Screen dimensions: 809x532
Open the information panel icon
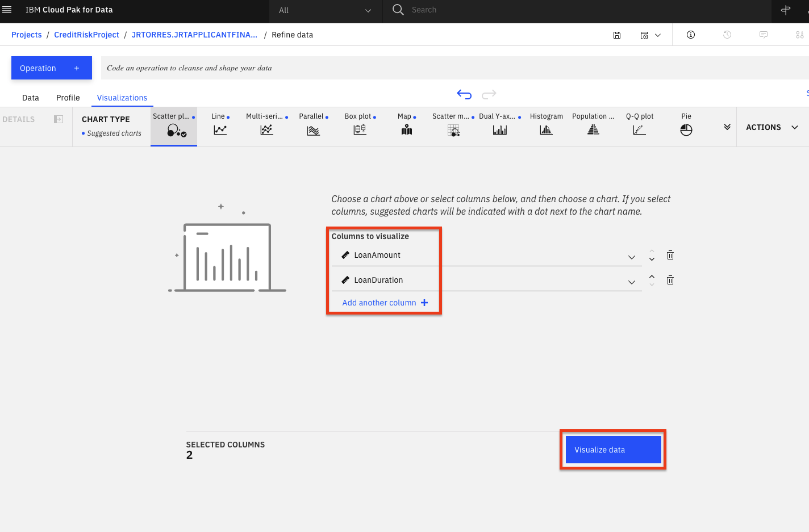(x=691, y=35)
